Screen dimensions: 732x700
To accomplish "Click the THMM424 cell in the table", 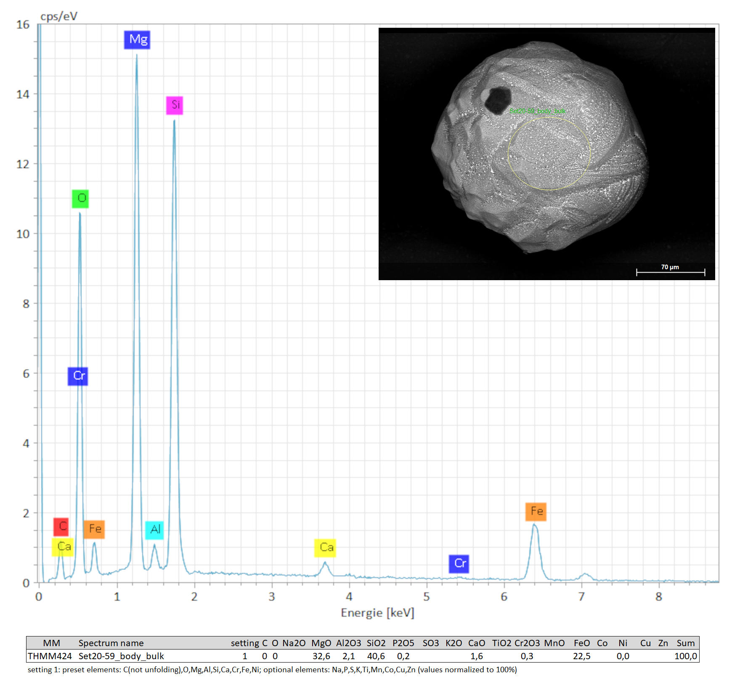I will (x=50, y=656).
